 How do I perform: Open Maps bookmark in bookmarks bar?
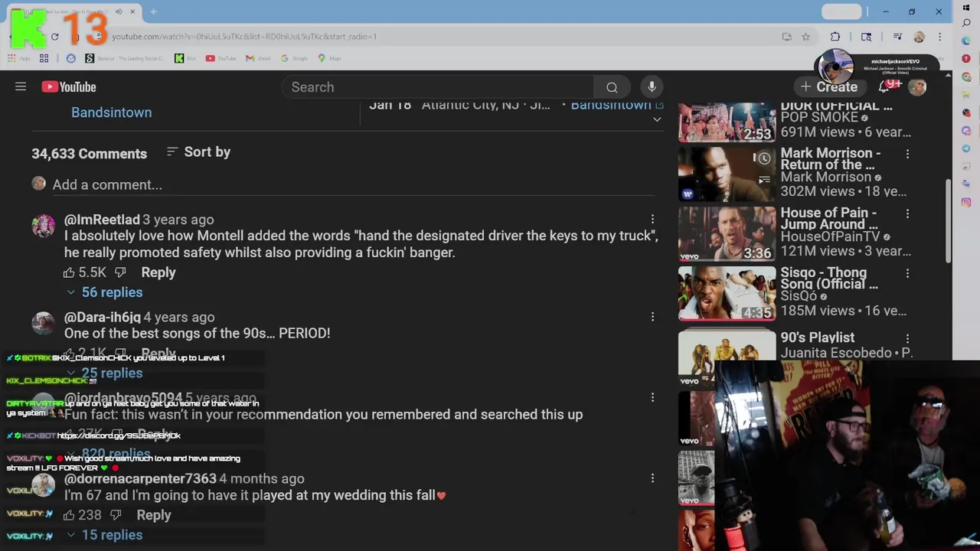pyautogui.click(x=329, y=58)
